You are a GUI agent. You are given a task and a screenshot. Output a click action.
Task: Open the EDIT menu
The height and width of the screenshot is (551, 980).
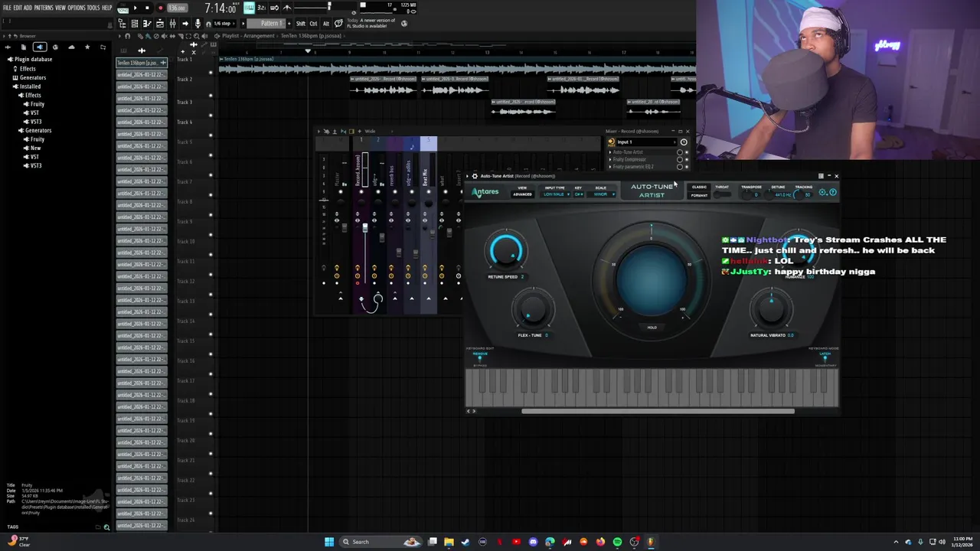pos(18,8)
